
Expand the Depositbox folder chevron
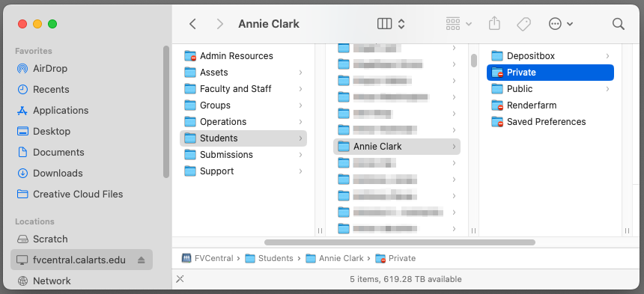pyautogui.click(x=607, y=56)
